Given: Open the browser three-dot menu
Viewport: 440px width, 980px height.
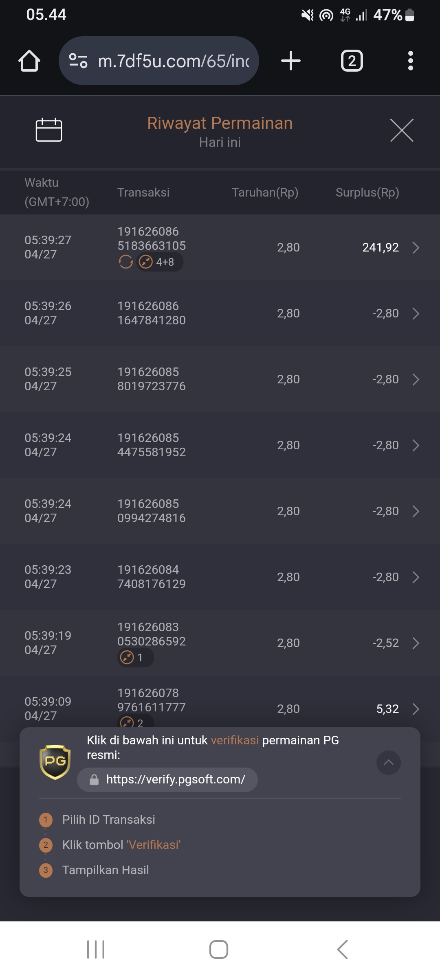Looking at the screenshot, I should click(411, 61).
